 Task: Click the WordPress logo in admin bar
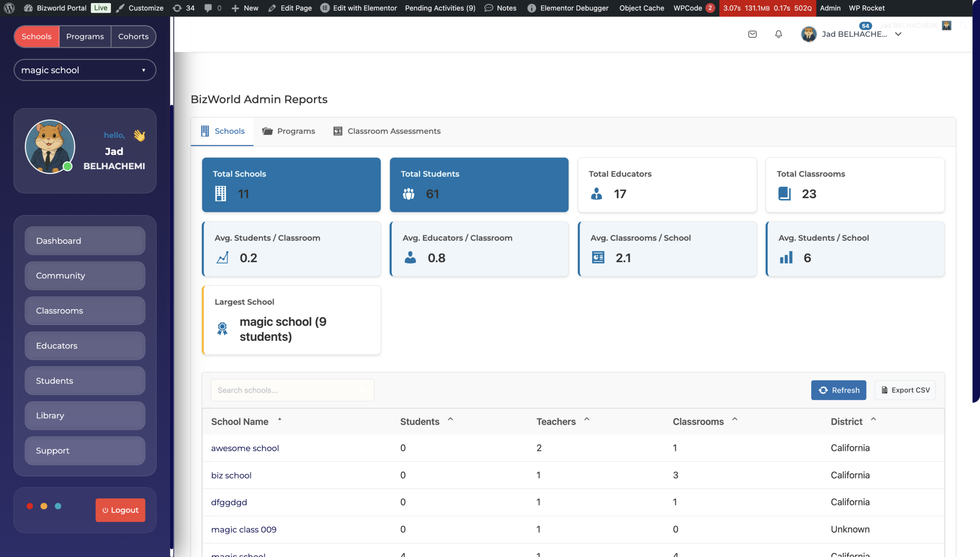[9, 8]
